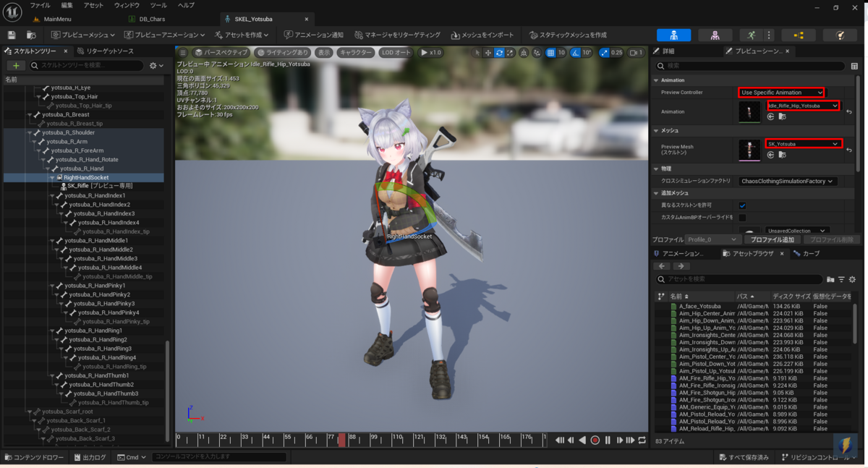
Task: Toggle rotation snapping angle
Action: tap(575, 52)
